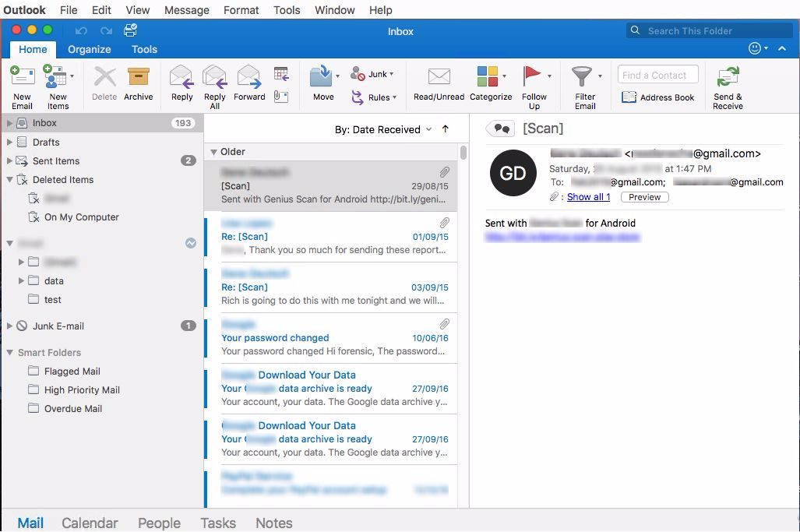Click in the Find a Contact field
The height and width of the screenshot is (532, 800).
click(x=657, y=75)
